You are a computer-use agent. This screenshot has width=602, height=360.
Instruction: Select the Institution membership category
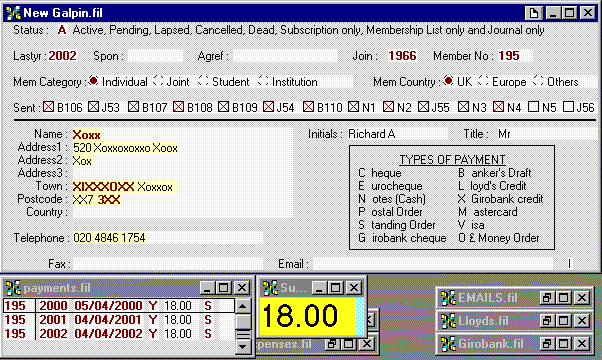tap(263, 81)
